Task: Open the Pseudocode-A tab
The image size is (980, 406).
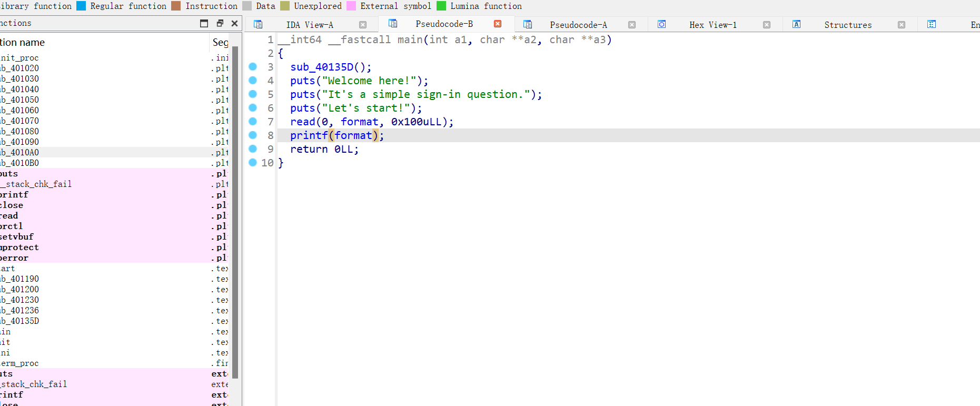Action: coord(579,25)
